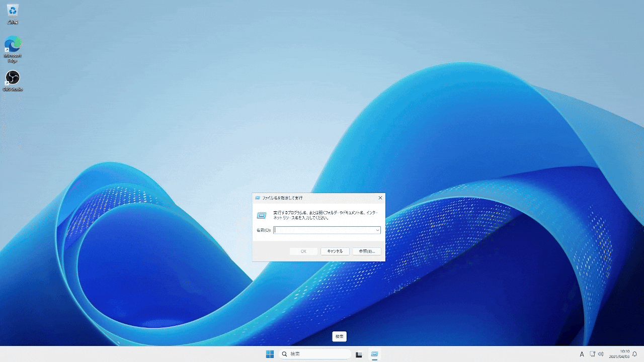644x362 pixels.
Task: Click the Run dialog illustration icon
Action: (x=261, y=215)
